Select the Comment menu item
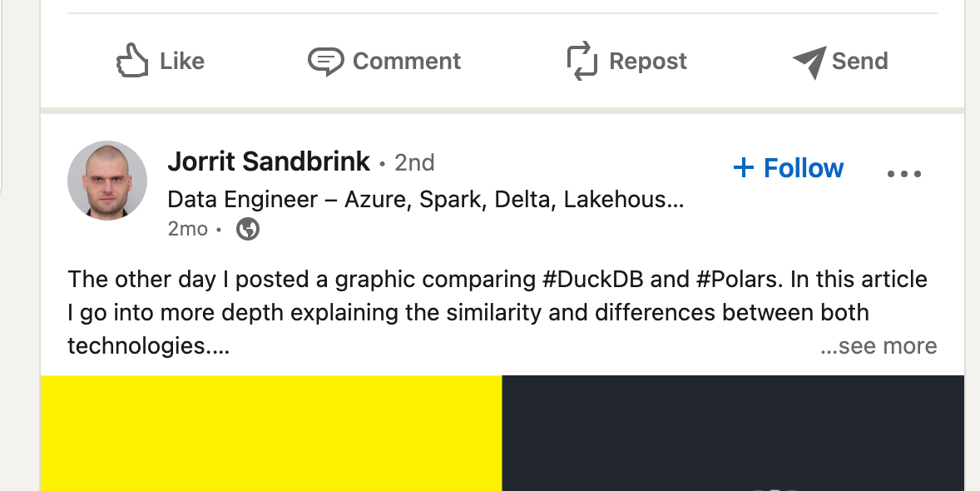 [x=407, y=60]
